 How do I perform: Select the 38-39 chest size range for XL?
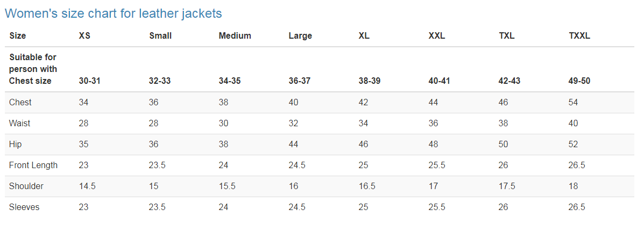pos(370,81)
